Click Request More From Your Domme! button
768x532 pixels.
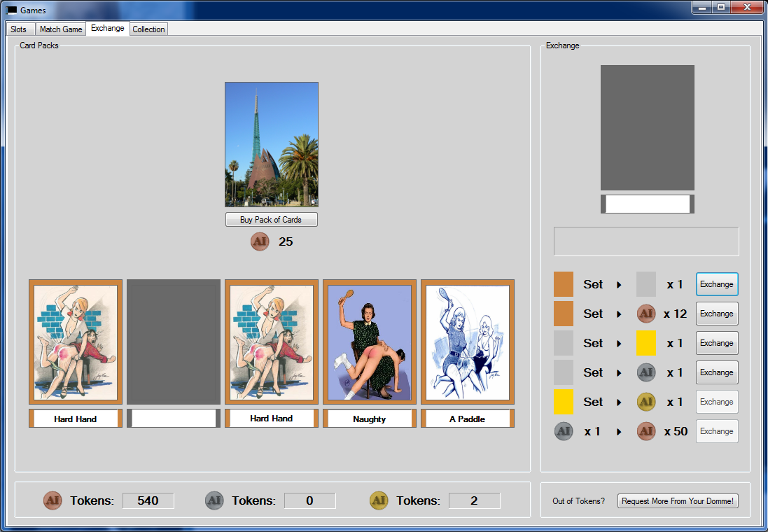[x=678, y=500]
